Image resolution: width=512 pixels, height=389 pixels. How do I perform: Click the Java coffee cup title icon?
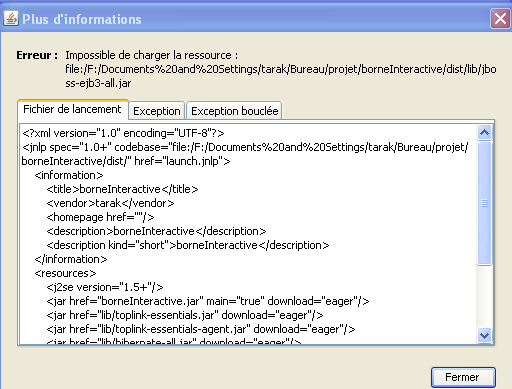click(x=11, y=19)
